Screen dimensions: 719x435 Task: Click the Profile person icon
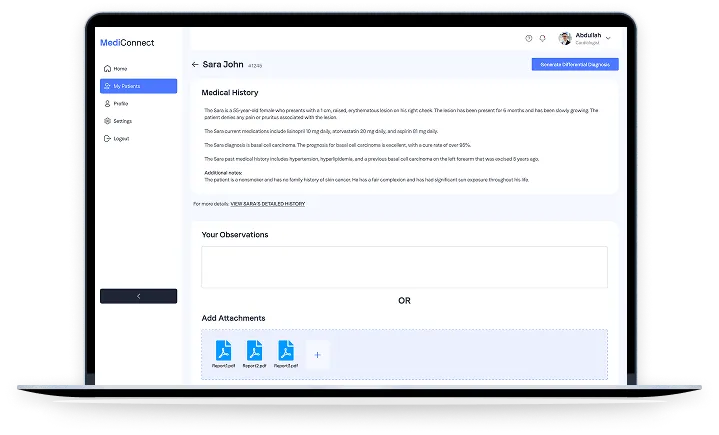(107, 104)
